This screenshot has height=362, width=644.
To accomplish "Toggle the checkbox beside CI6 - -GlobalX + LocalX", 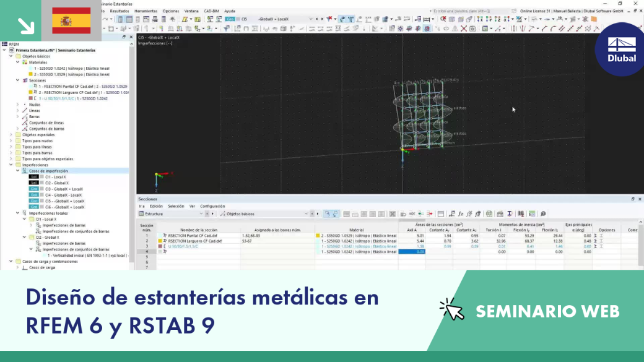I will pos(42,207).
